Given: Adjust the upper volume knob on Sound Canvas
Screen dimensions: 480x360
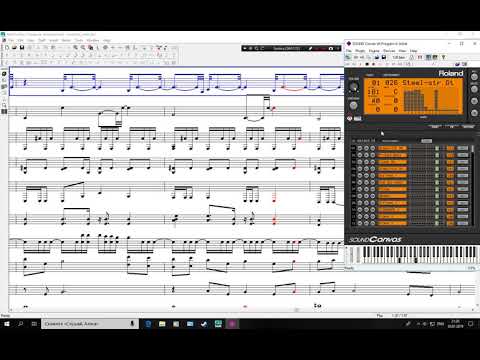Looking at the screenshot, I should pos(354,87).
